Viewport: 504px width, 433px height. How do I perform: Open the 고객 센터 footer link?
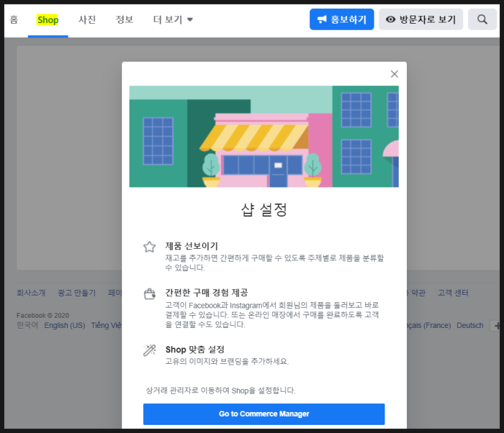pyautogui.click(x=453, y=293)
